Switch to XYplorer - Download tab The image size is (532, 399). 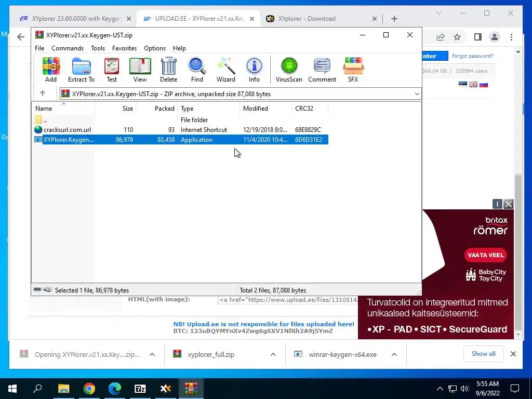[321, 19]
